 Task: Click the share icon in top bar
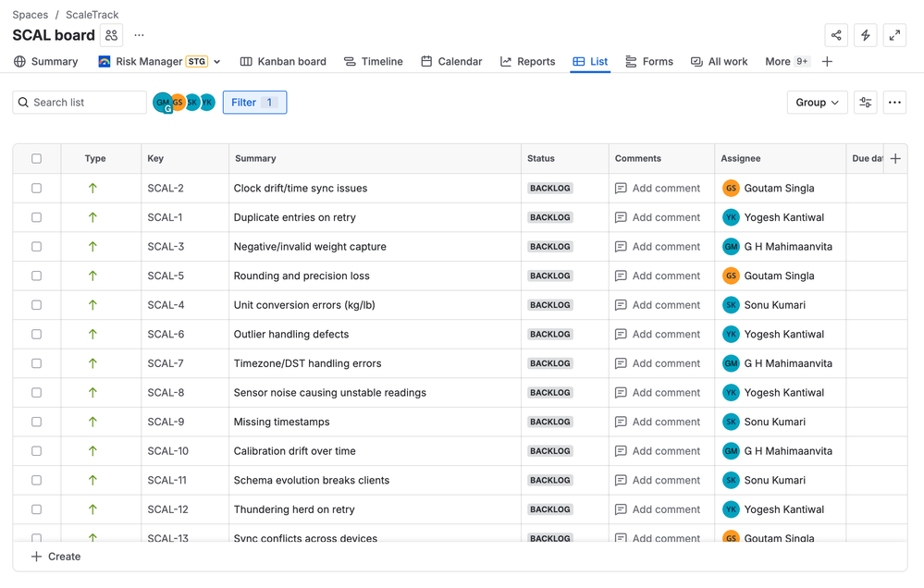point(836,35)
